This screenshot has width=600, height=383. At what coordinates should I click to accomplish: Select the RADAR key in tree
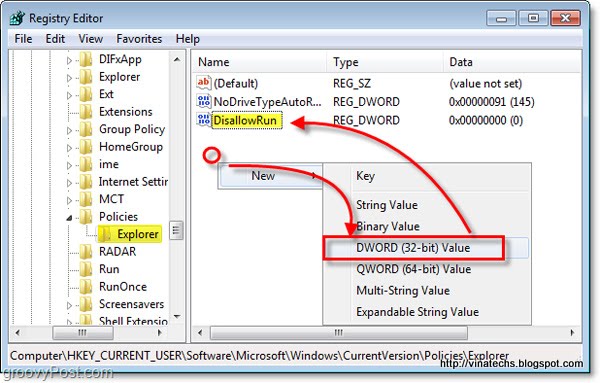tap(117, 252)
